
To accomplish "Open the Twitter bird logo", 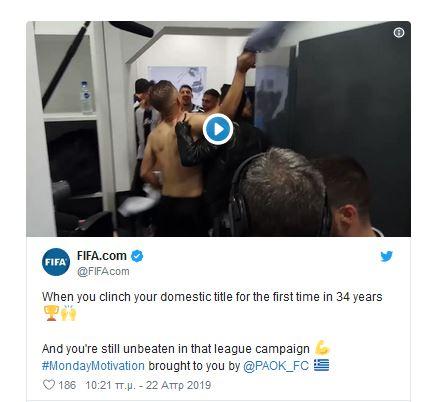I will tap(387, 256).
